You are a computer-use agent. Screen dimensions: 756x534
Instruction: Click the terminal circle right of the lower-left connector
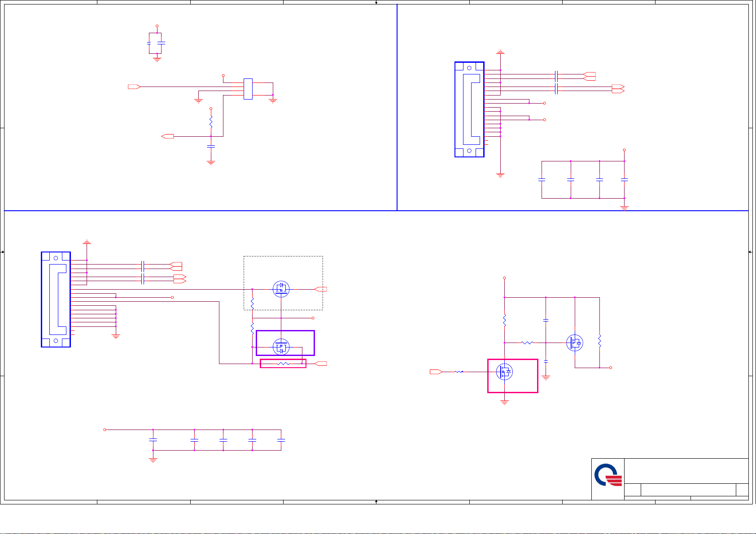coord(172,297)
